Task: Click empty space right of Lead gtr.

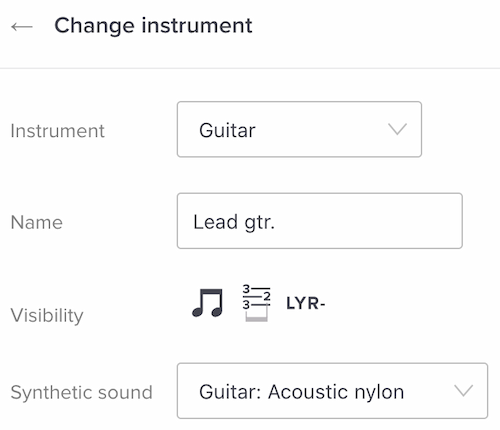Action: click(x=367, y=221)
